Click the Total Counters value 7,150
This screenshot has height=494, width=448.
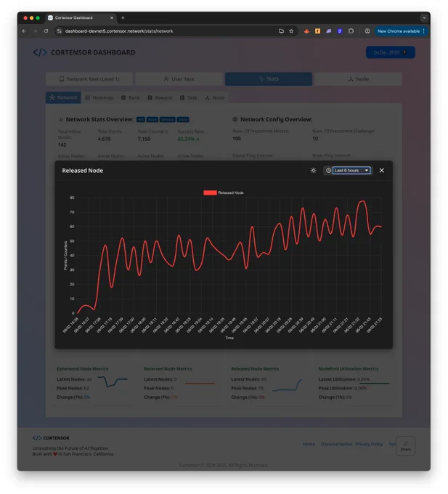tap(144, 139)
